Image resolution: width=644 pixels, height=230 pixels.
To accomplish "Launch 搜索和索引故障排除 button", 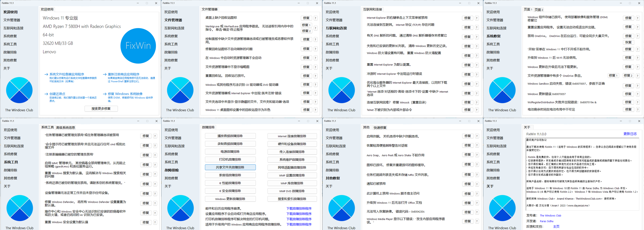I will click(x=292, y=199).
